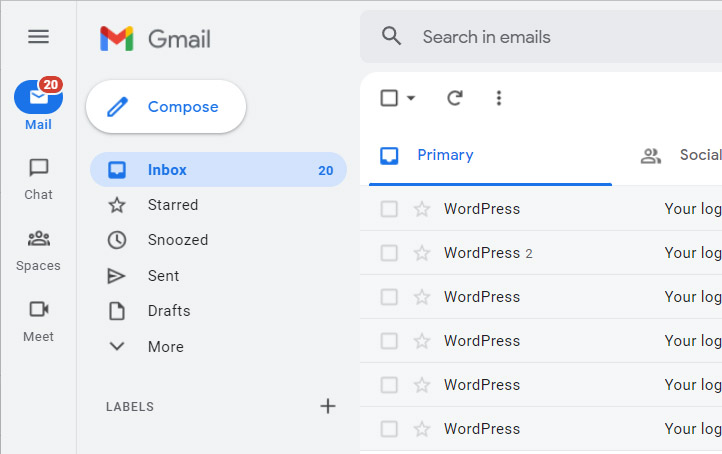722x454 pixels.
Task: Star the fourth WordPress email
Action: click(422, 341)
